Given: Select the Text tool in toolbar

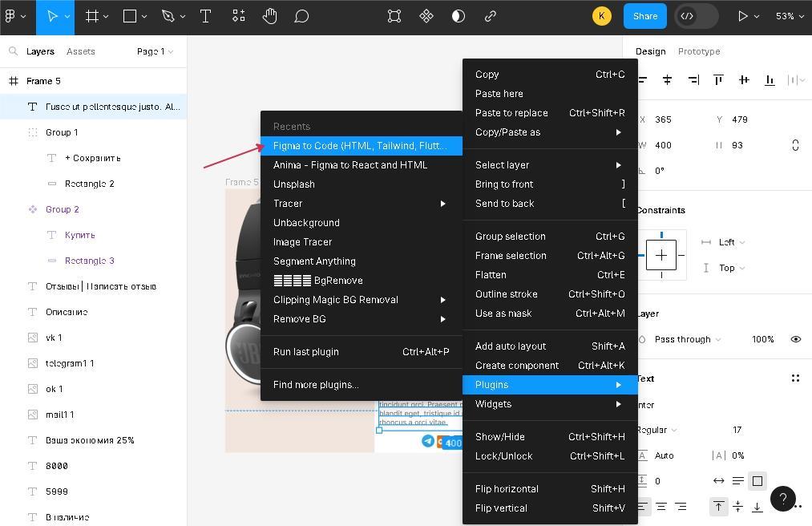Looking at the screenshot, I should tap(205, 16).
